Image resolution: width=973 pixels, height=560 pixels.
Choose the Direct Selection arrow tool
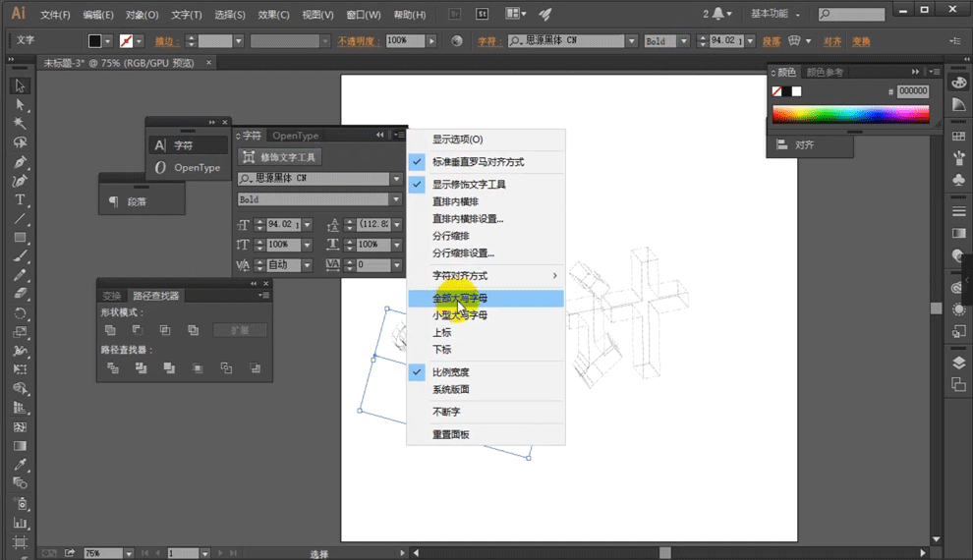coord(20,105)
